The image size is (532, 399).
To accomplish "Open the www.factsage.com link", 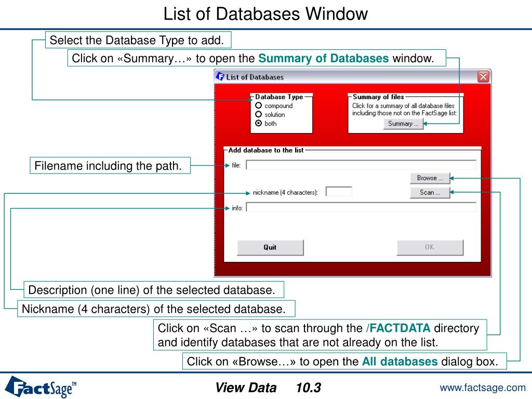I will (483, 388).
